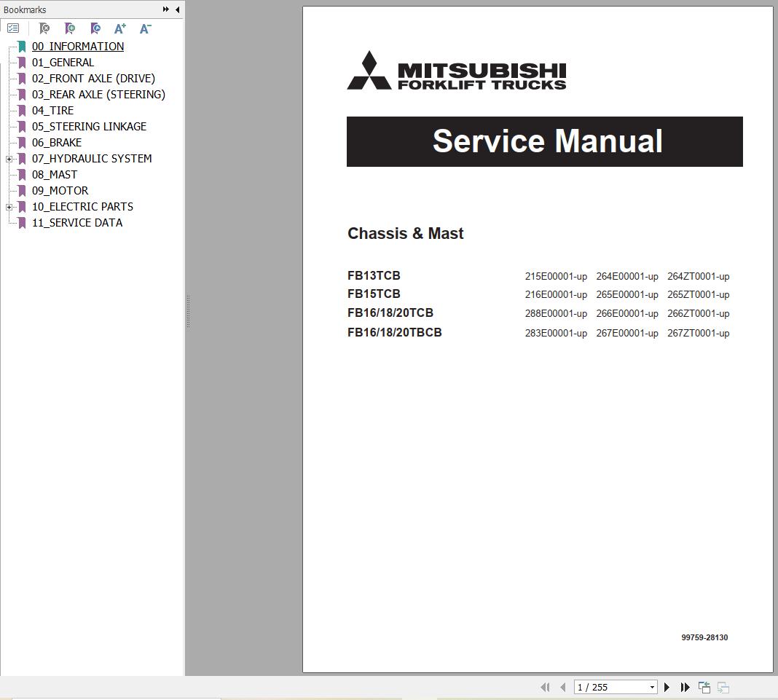Screen dimensions: 778x700
Task: Go to the last page
Action: click(685, 687)
